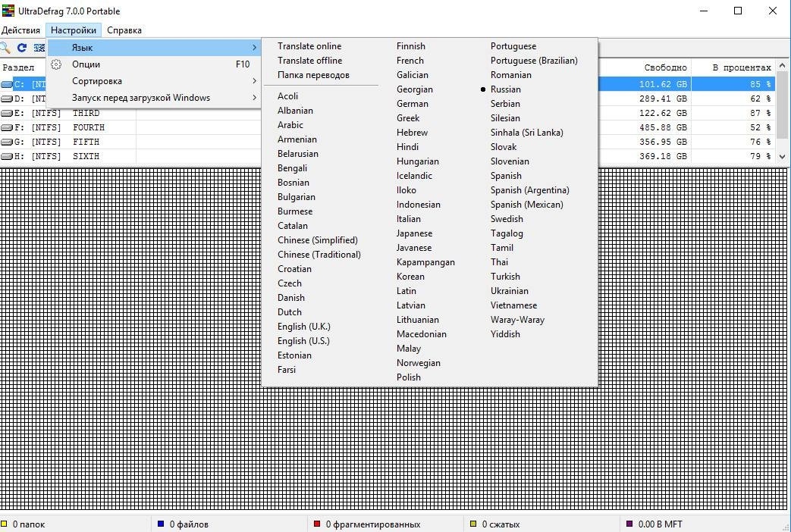The width and height of the screenshot is (791, 532).
Task: Click the Свободно column header
Action: pyautogui.click(x=665, y=67)
